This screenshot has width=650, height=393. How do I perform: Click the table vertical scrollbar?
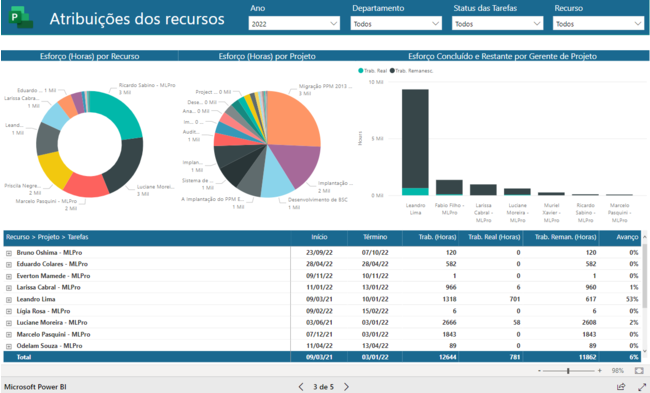[x=645, y=276]
